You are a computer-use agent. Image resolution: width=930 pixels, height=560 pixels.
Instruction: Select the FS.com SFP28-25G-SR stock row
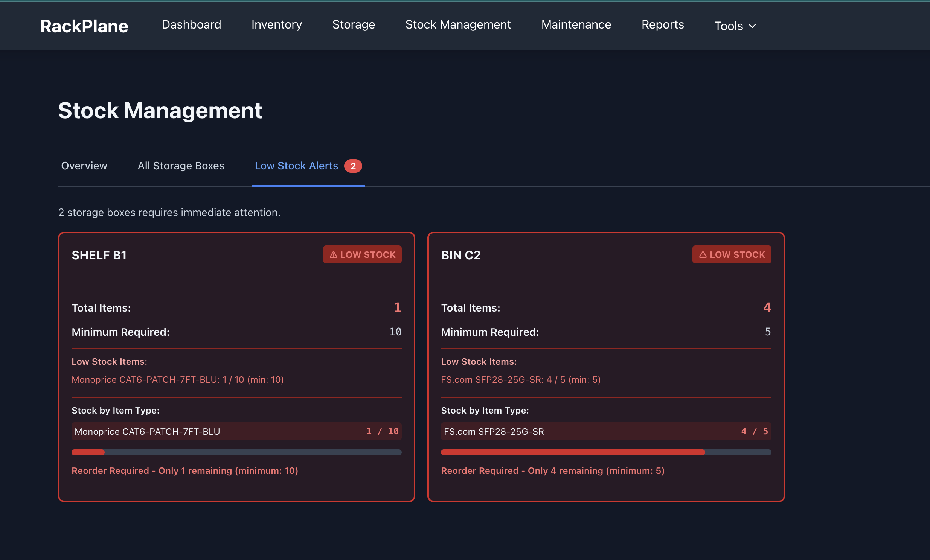tap(606, 431)
